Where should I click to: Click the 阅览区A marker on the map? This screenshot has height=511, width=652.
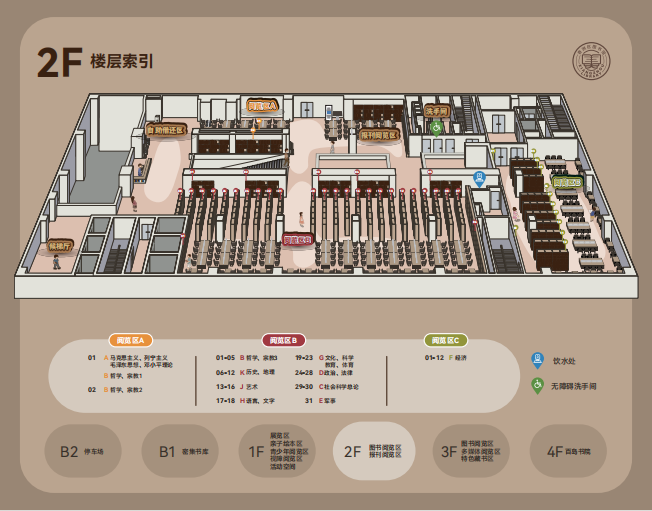coord(262,105)
